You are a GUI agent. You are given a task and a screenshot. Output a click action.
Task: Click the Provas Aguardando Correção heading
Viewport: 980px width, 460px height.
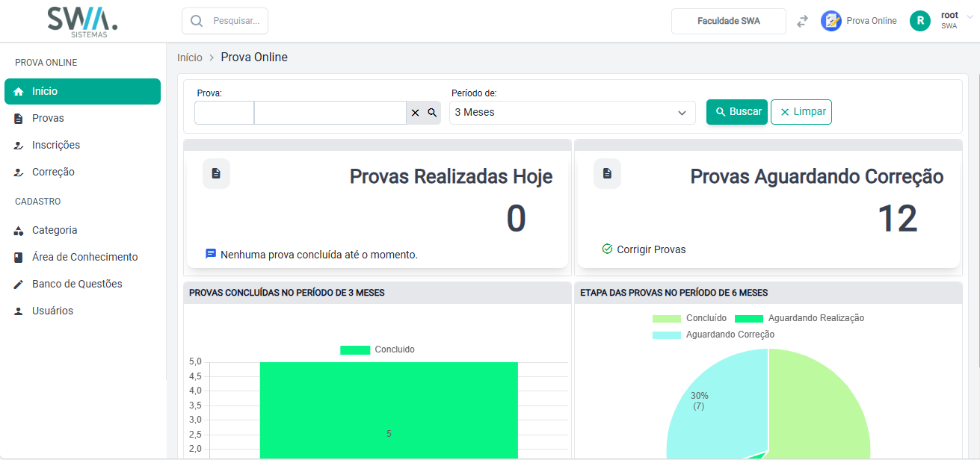coord(817,176)
